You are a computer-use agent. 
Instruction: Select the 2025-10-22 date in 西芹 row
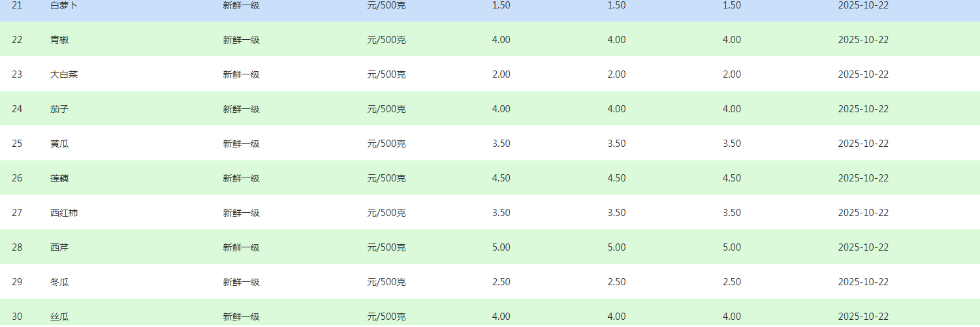click(863, 247)
